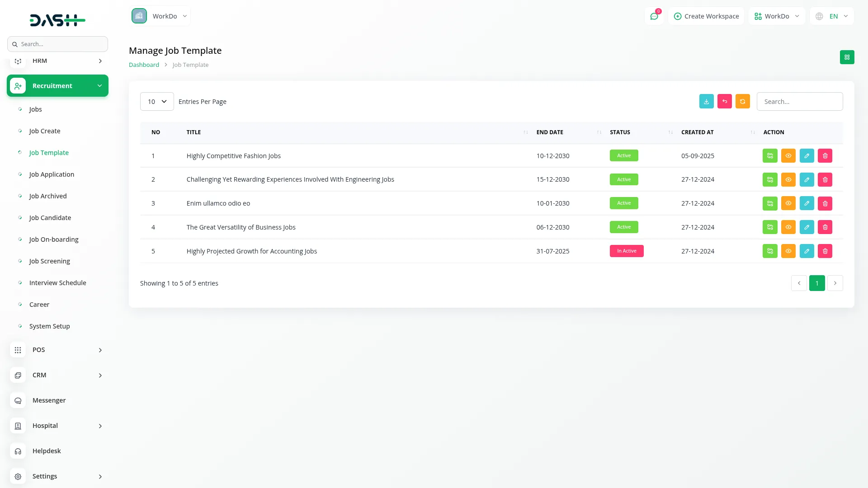Click the pink import arrow icon button
868x488 pixels.
coord(724,101)
